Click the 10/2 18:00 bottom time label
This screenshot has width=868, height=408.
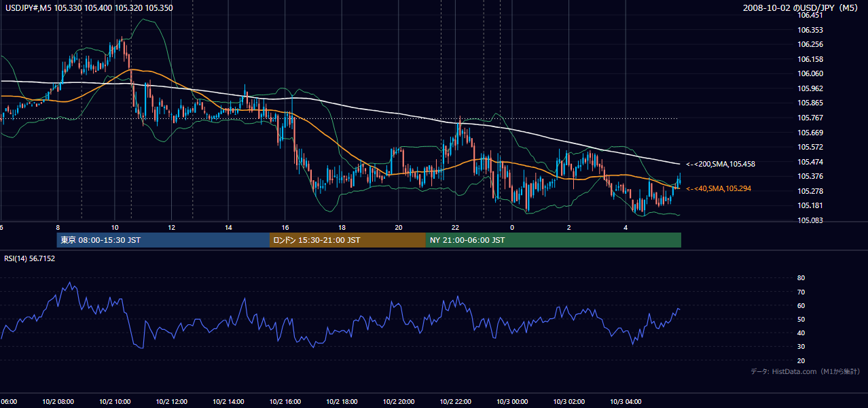click(342, 401)
